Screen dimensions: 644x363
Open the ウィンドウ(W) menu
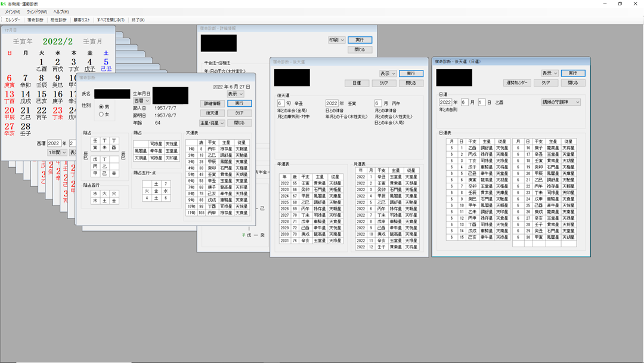[x=37, y=12]
